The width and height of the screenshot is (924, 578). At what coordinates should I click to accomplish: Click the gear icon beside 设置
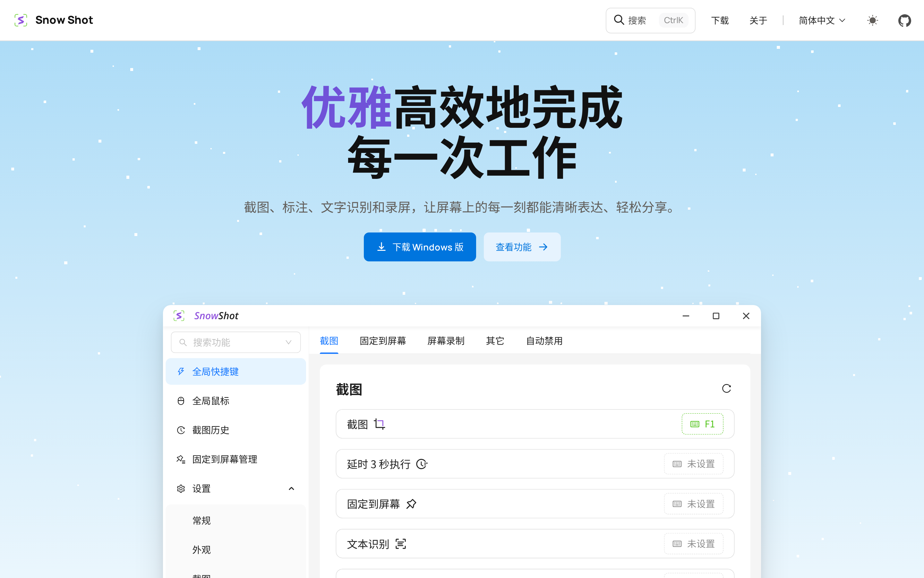(181, 488)
